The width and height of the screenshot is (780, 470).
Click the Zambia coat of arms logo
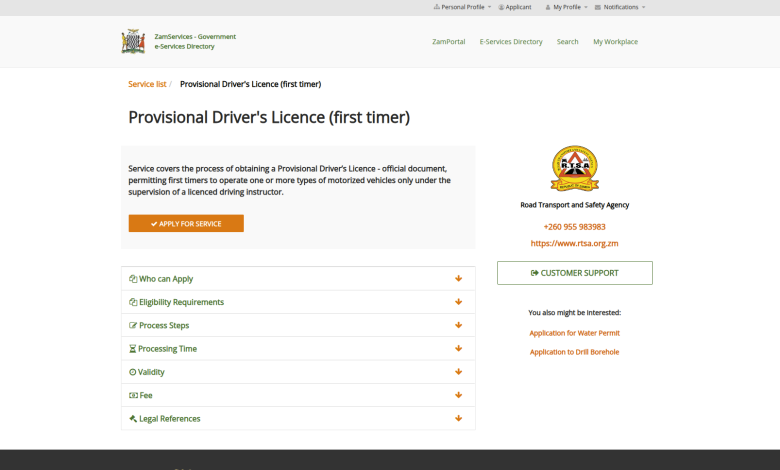coord(133,42)
